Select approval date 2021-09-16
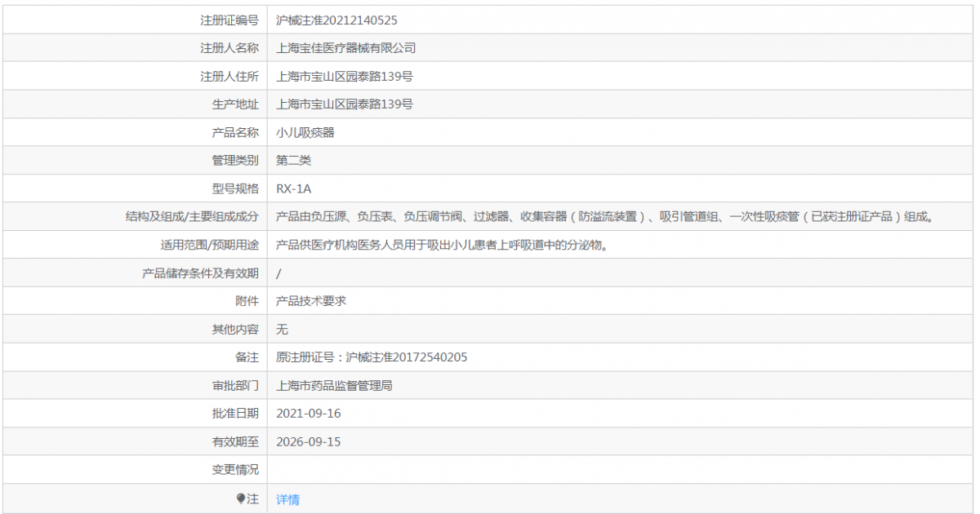The height and width of the screenshot is (514, 980). click(x=309, y=414)
